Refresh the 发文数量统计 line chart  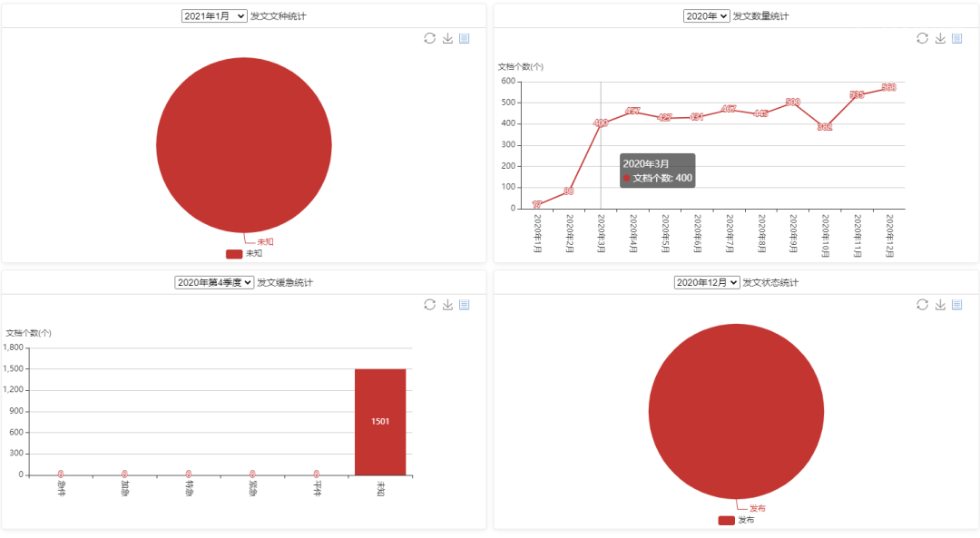(x=923, y=38)
